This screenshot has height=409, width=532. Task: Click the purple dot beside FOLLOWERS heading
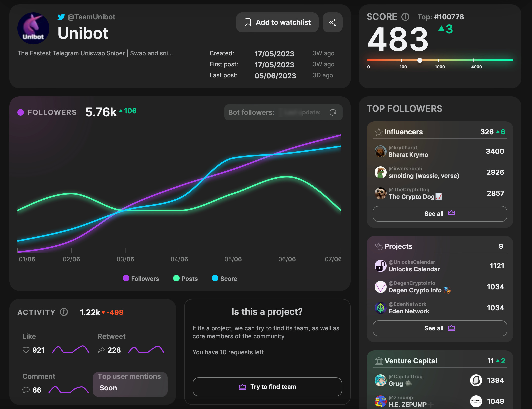pyautogui.click(x=21, y=112)
